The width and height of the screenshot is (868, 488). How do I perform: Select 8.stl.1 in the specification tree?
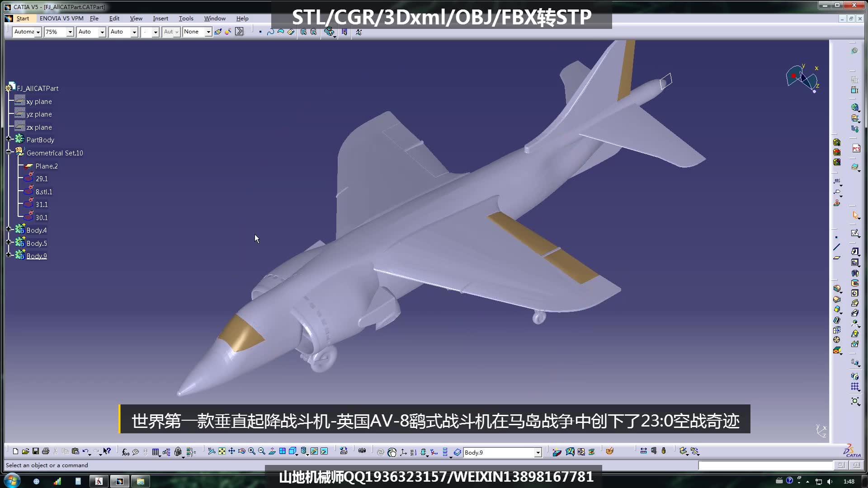43,192
